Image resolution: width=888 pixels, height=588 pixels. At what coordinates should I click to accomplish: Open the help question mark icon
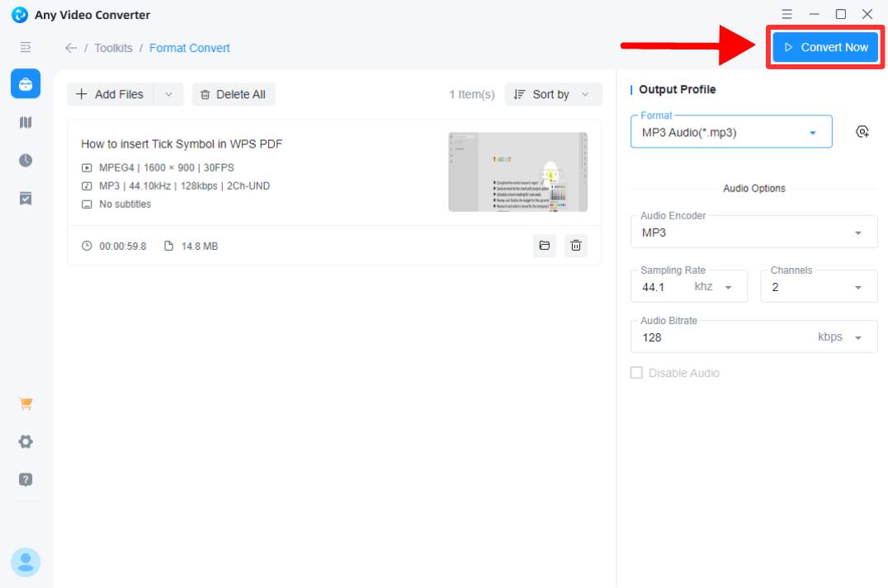26,479
